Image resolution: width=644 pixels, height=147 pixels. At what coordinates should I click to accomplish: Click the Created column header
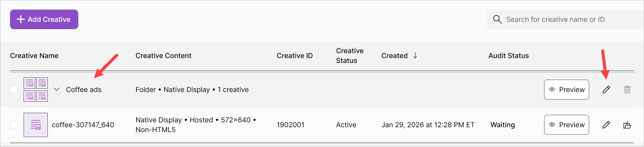click(x=394, y=56)
